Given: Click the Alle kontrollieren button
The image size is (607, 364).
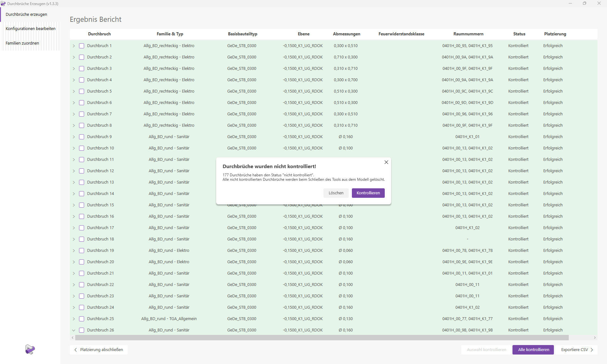Looking at the screenshot, I should (533, 350).
